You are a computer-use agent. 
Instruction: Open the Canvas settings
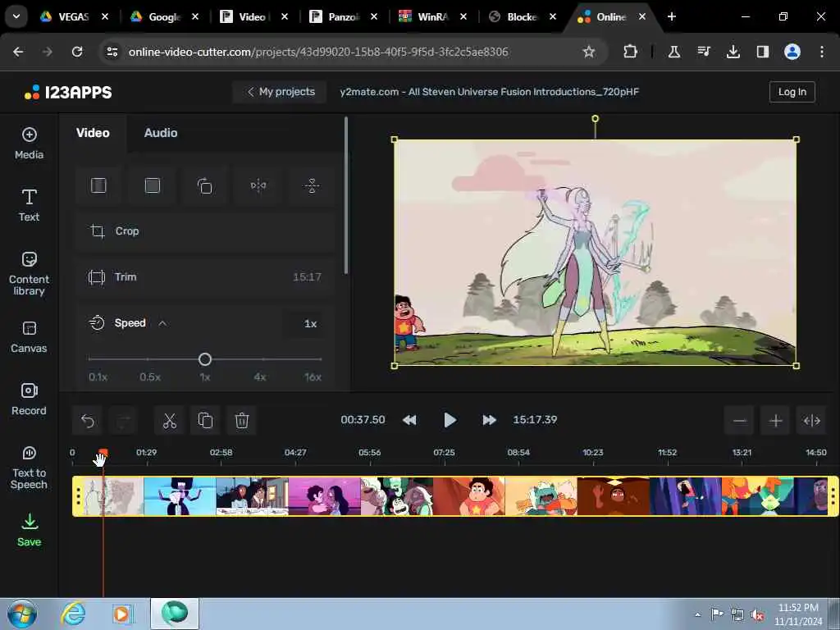[29, 337]
